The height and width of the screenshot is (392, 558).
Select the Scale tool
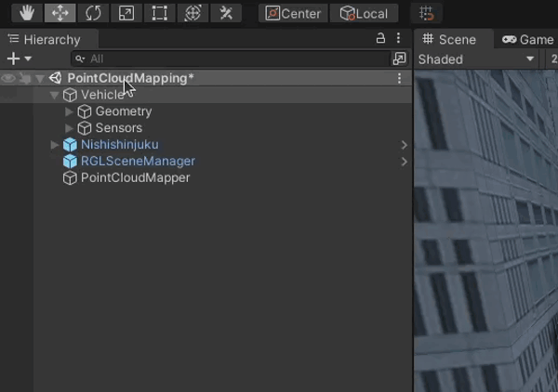point(126,13)
